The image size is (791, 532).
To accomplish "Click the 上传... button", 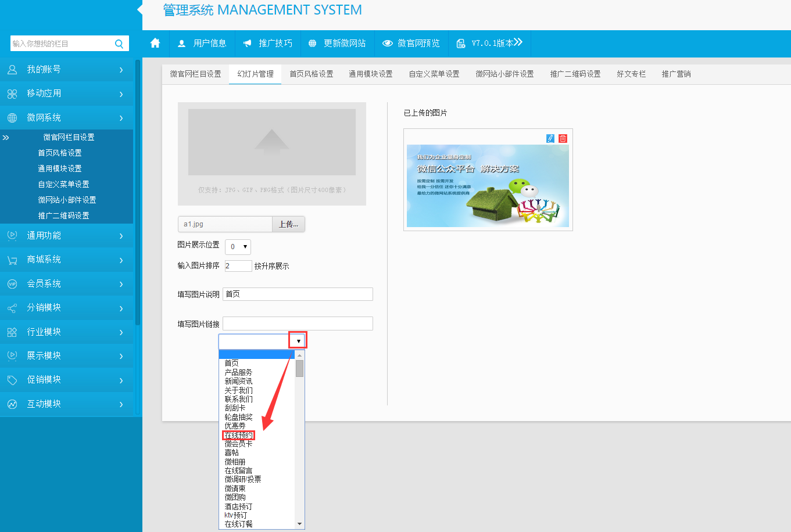I will (x=288, y=224).
